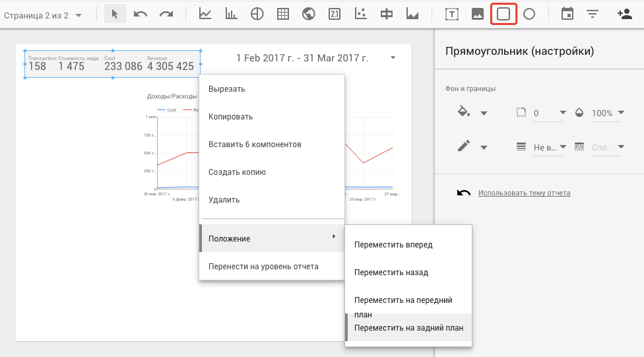Expand the date range dropdown arrow
This screenshot has height=357, width=644.
click(x=393, y=58)
